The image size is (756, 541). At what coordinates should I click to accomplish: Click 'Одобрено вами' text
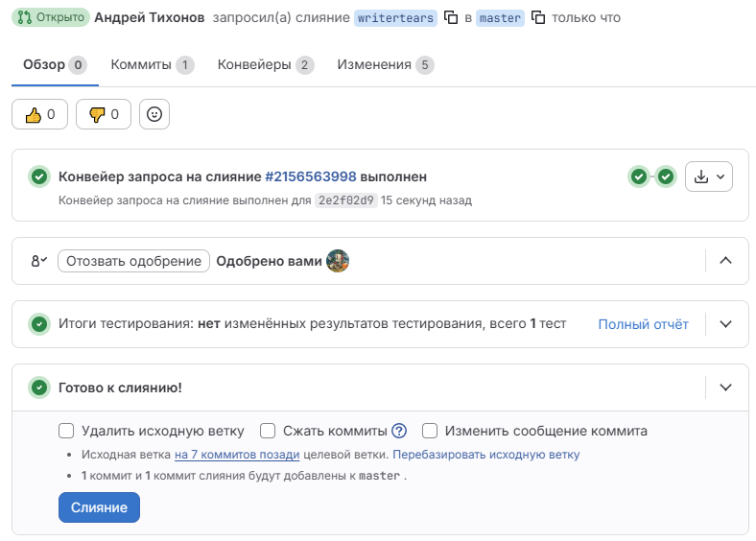[x=269, y=261]
